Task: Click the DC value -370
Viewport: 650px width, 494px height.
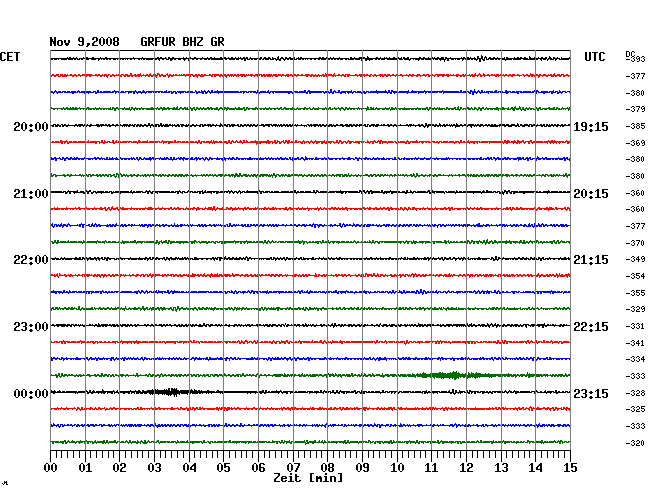Action: click(x=635, y=243)
